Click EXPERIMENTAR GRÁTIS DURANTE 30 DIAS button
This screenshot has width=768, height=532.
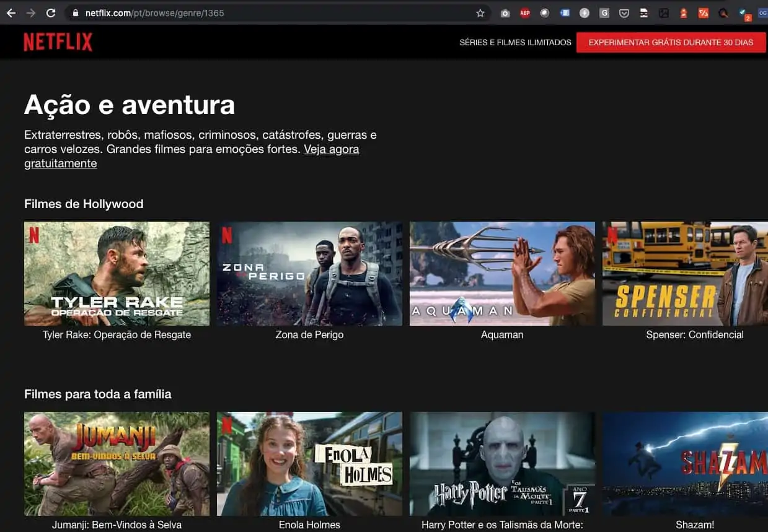671,42
